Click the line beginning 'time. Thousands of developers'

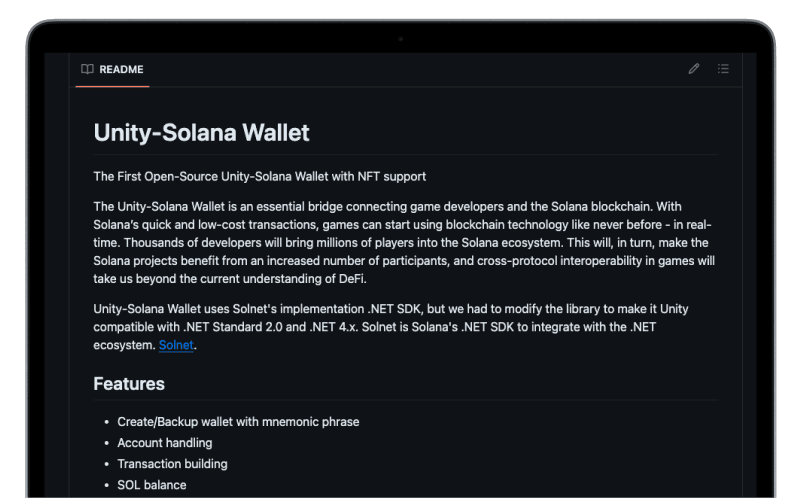coord(400,243)
